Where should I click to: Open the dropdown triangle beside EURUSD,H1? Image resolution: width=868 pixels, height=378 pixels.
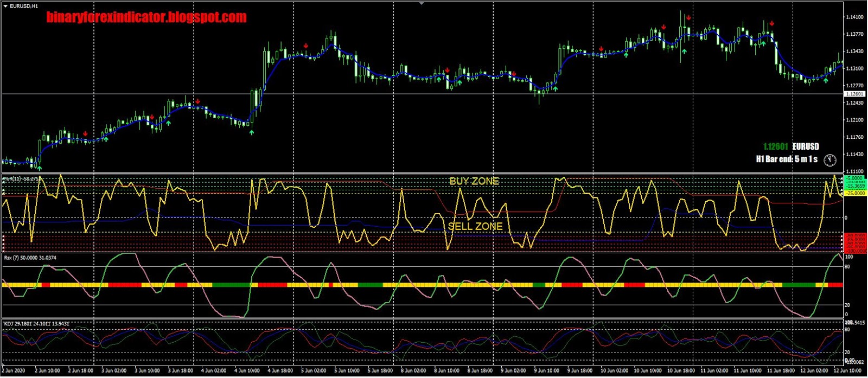[5, 6]
